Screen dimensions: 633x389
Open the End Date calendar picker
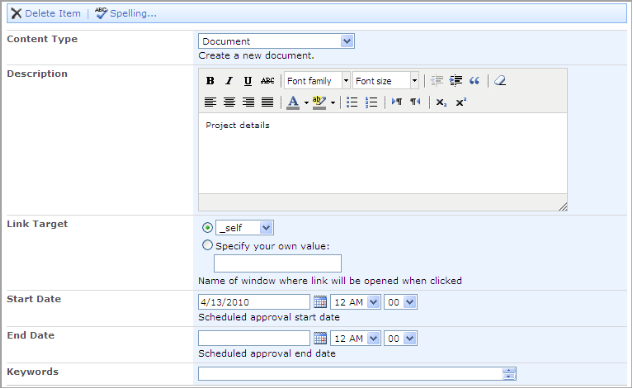pyautogui.click(x=320, y=338)
